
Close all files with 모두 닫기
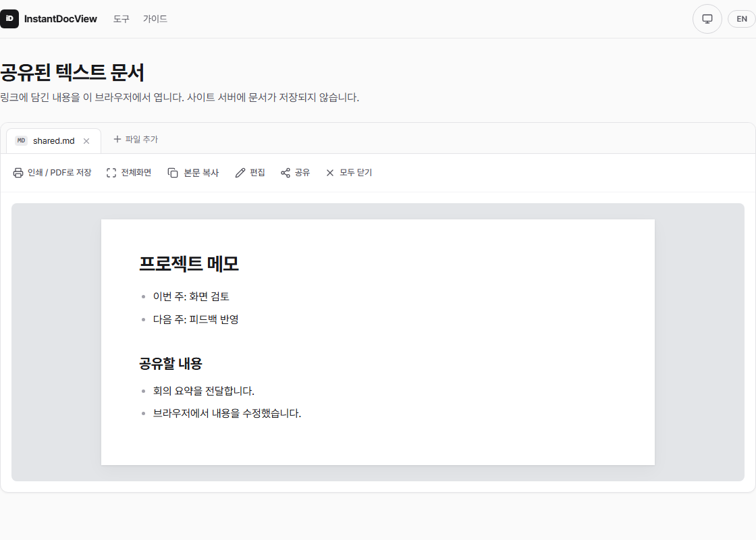point(348,173)
